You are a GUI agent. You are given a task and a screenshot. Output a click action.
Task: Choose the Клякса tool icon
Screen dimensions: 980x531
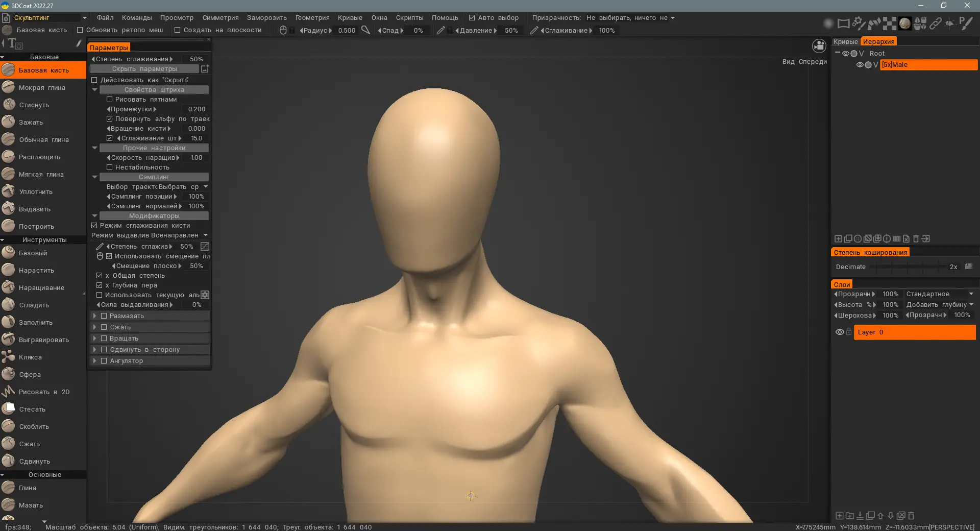click(9, 357)
